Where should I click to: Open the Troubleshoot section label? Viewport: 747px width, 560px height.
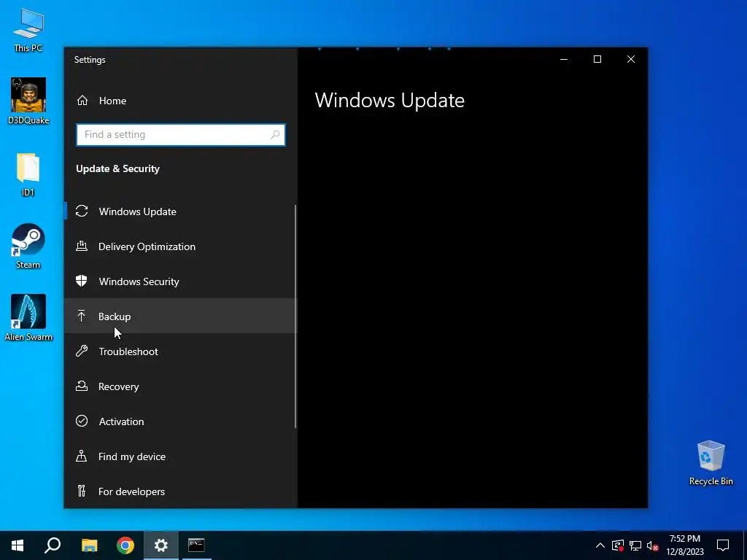tap(128, 351)
